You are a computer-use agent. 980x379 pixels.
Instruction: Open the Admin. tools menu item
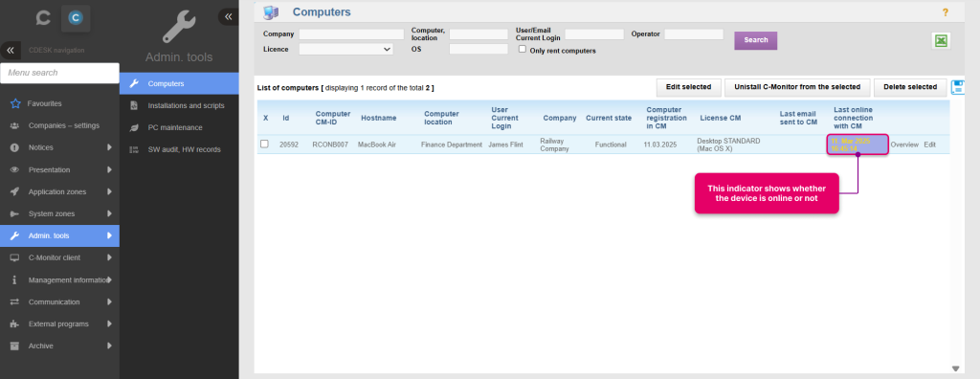click(59, 235)
